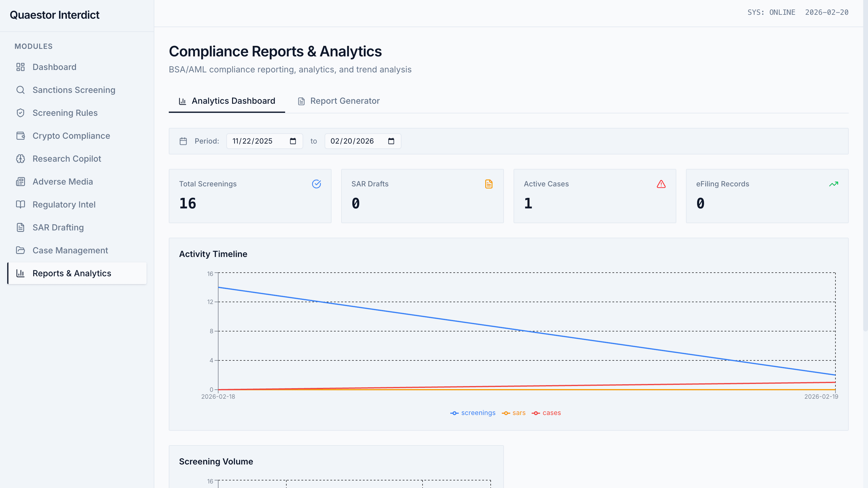Click the Research Copilot brain icon
Viewport: 868px width, 488px height.
(x=20, y=159)
